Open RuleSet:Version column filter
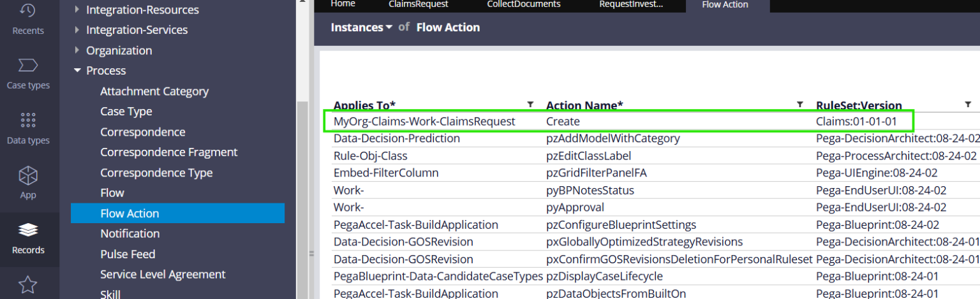980x299 pixels. (967, 105)
